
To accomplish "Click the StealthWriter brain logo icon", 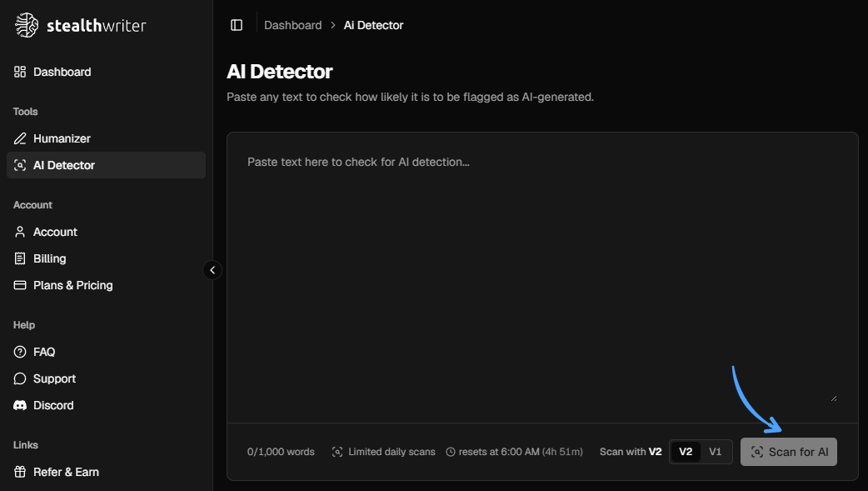I will [x=26, y=25].
